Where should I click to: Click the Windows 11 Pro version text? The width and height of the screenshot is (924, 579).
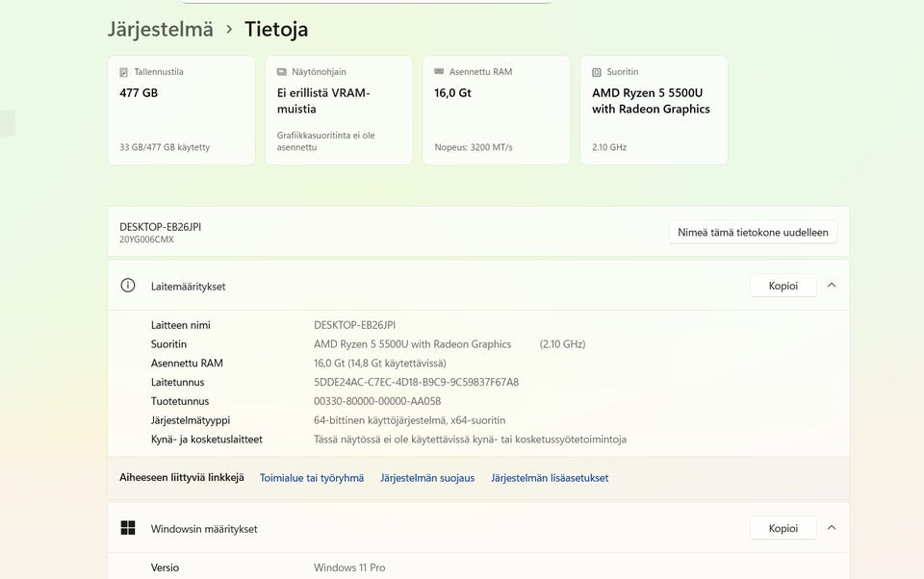tap(349, 567)
